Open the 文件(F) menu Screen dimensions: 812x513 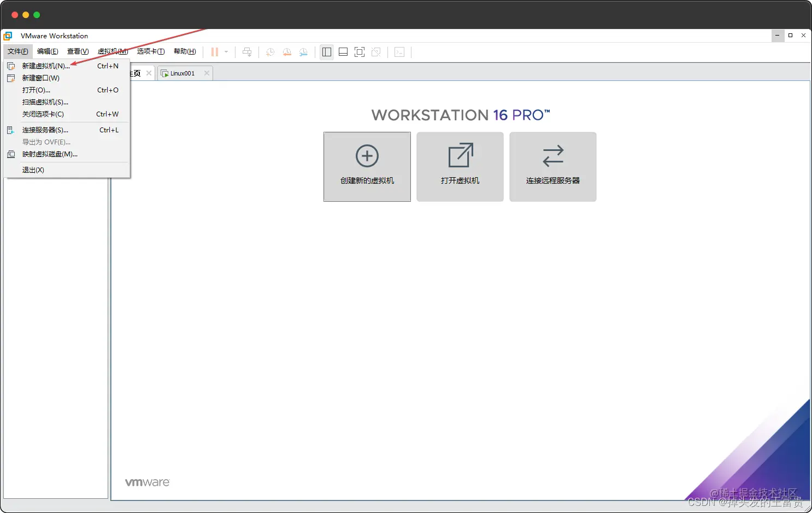[18, 51]
